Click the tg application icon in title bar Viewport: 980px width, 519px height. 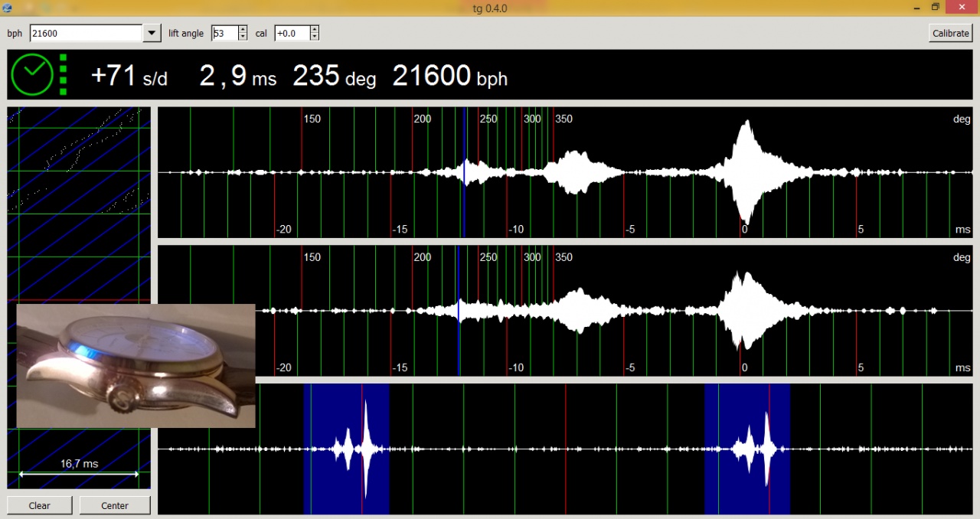(x=8, y=8)
